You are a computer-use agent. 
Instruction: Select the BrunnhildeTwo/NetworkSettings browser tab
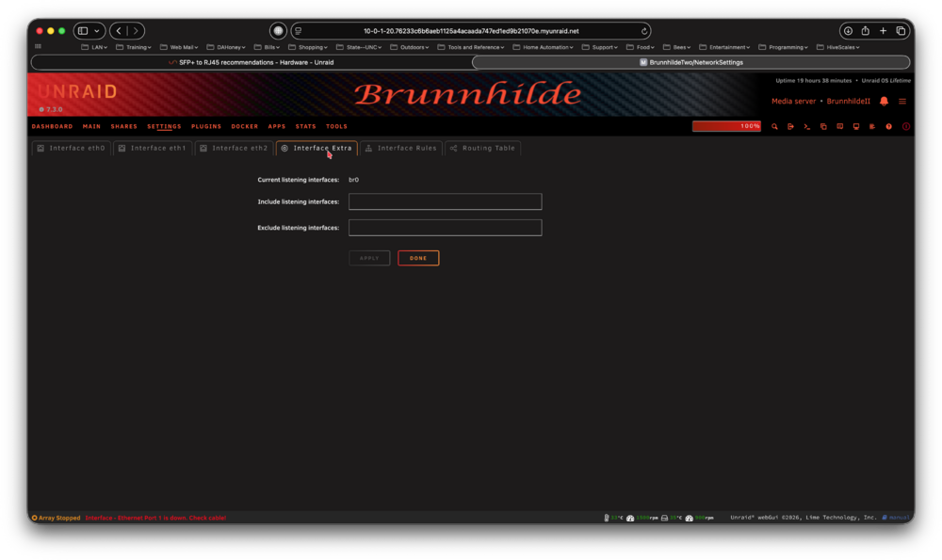[690, 62]
